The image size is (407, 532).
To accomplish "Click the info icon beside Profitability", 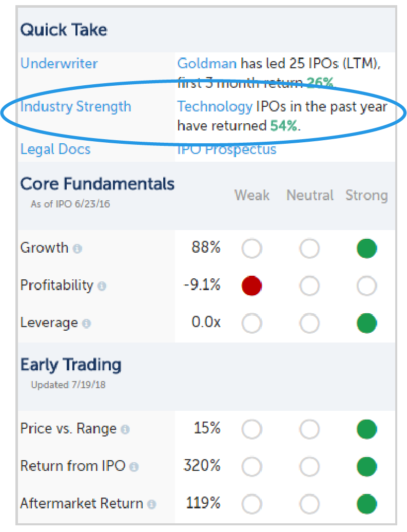I will (x=102, y=286).
